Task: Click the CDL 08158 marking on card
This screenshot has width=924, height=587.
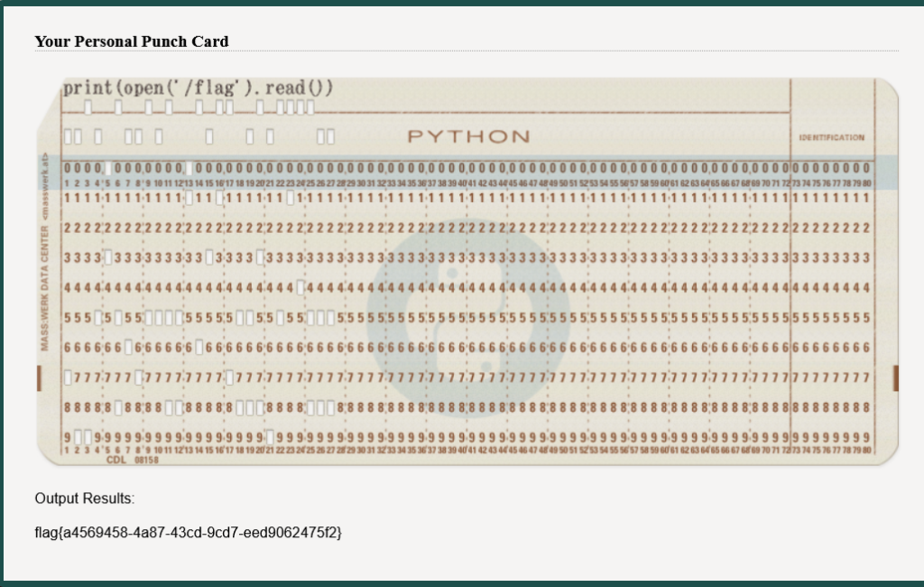Action: (132, 460)
